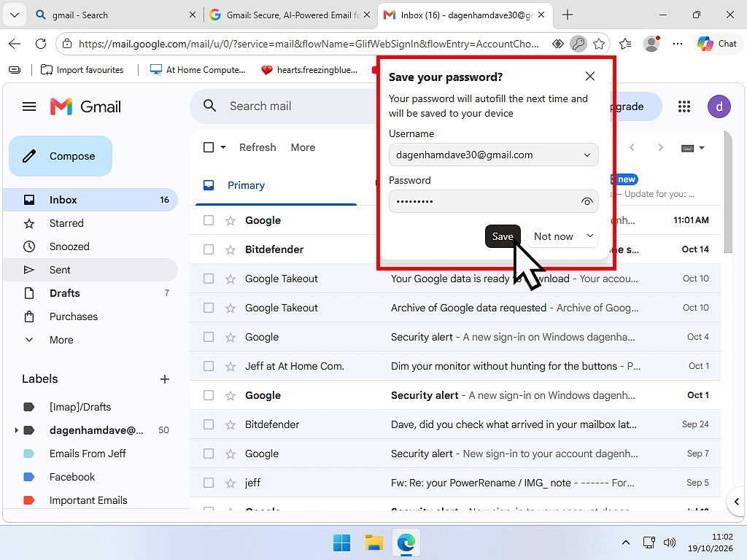Click More next to Refresh
747x560 pixels.
coord(303,147)
